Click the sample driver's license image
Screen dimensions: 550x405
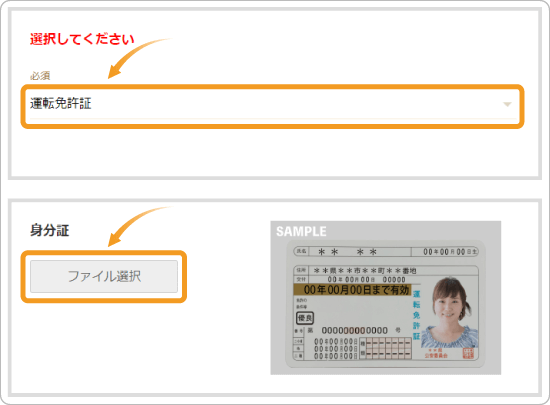click(x=385, y=298)
